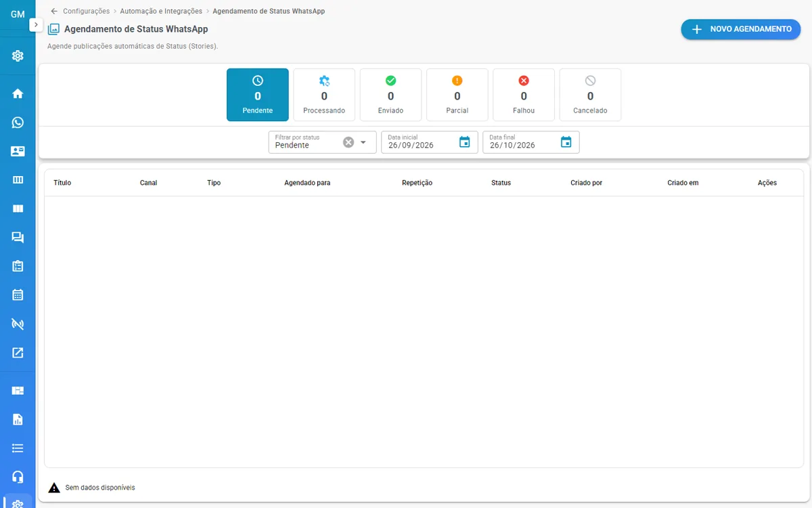812x508 pixels.
Task: Open the chat bubbles icon in the sidebar
Action: pos(18,237)
